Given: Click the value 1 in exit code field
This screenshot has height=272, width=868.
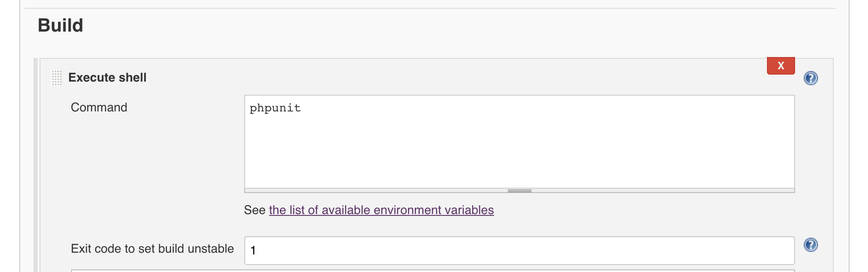Looking at the screenshot, I should pyautogui.click(x=253, y=251).
